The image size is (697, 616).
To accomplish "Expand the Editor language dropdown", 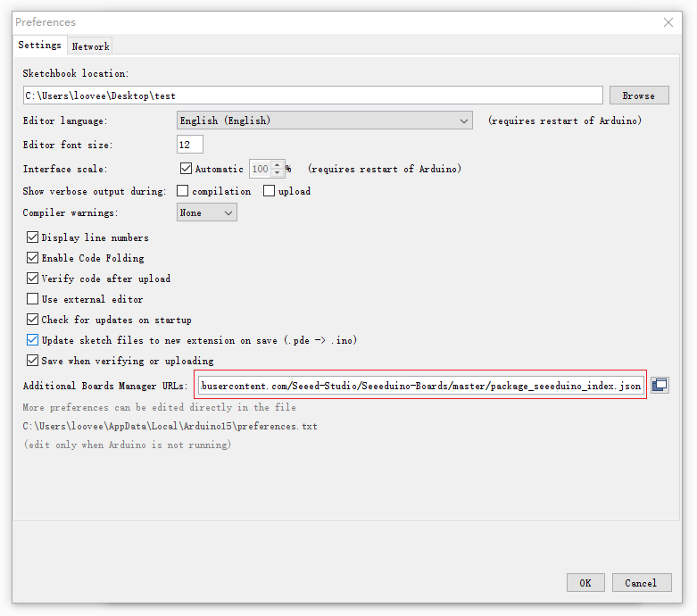I will [324, 121].
